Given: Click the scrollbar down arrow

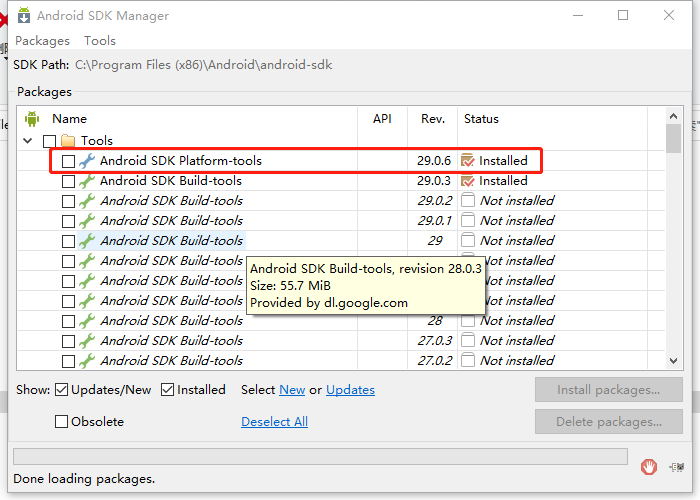Looking at the screenshot, I should (x=674, y=361).
